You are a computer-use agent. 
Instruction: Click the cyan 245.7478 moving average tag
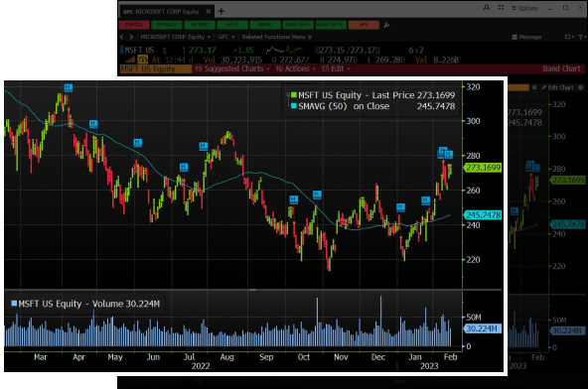483,214
